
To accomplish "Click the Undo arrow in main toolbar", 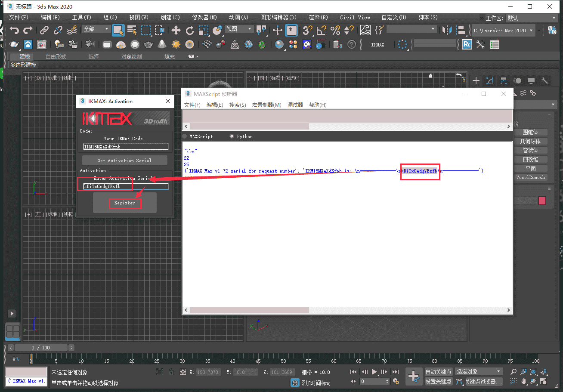I will pos(15,30).
